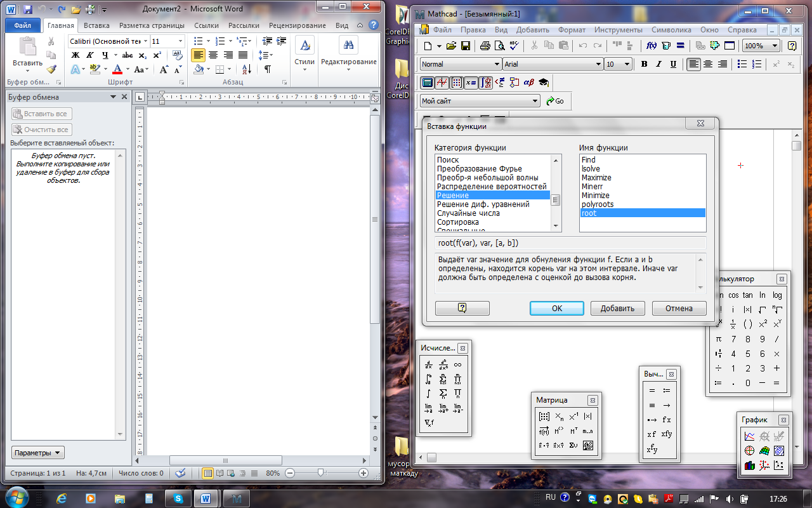The height and width of the screenshot is (508, 812).
Task: Insert derivative d/dx from the calculus palette
Action: 429,365
